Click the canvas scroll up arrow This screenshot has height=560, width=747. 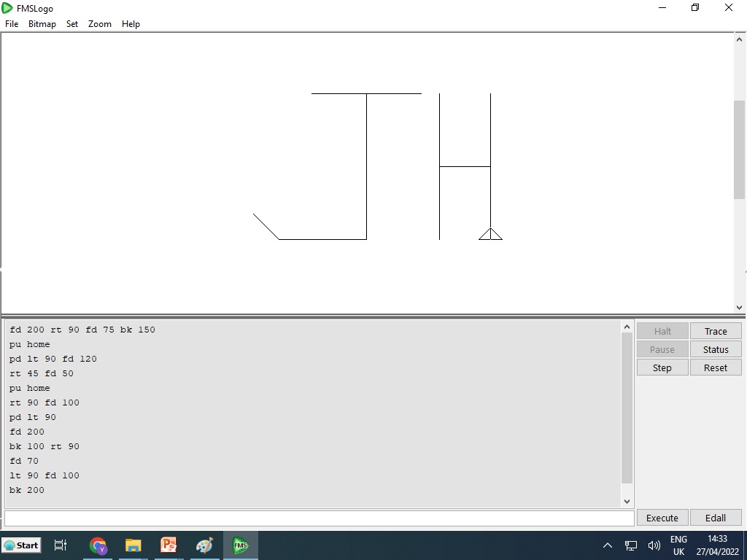739,39
